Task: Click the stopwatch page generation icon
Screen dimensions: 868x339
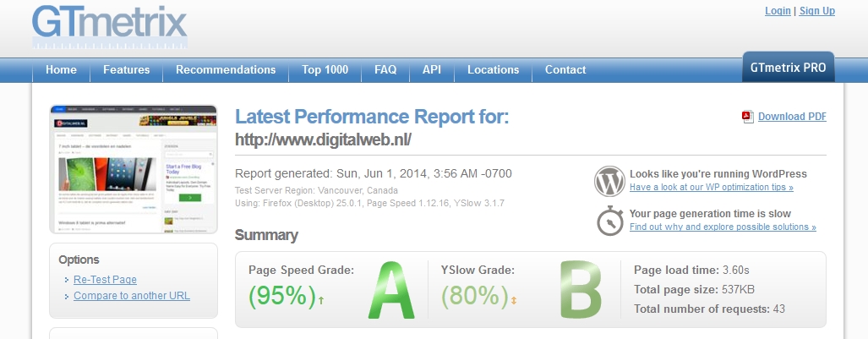Action: pyautogui.click(x=610, y=221)
